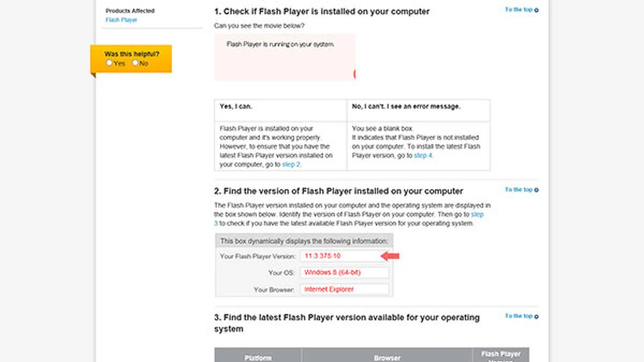The height and width of the screenshot is (362, 644).
Task: Click the "Yes, I can." table cell
Action: click(280, 110)
